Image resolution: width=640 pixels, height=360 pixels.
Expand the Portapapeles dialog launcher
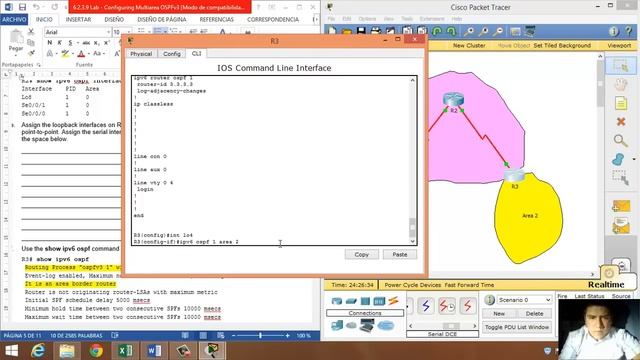39,65
